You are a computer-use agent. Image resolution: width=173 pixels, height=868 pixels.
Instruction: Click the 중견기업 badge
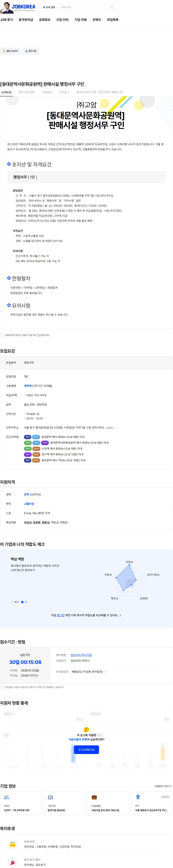(x=31, y=51)
